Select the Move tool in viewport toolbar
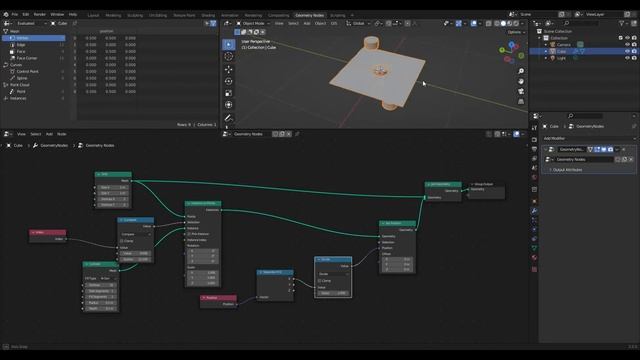 [x=229, y=69]
